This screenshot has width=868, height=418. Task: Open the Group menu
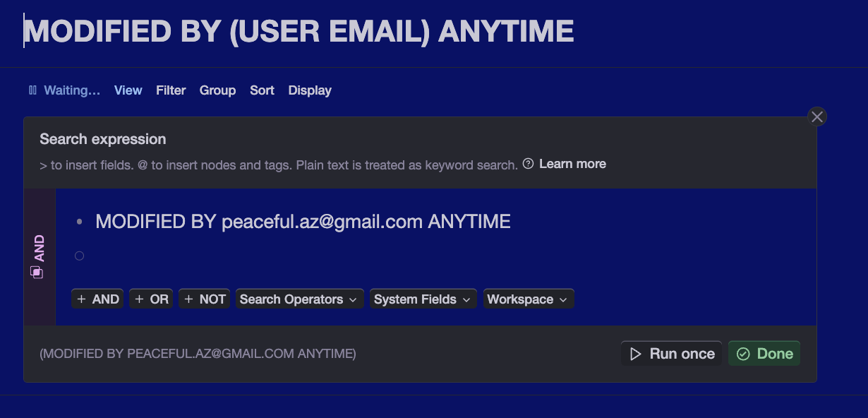tap(217, 90)
